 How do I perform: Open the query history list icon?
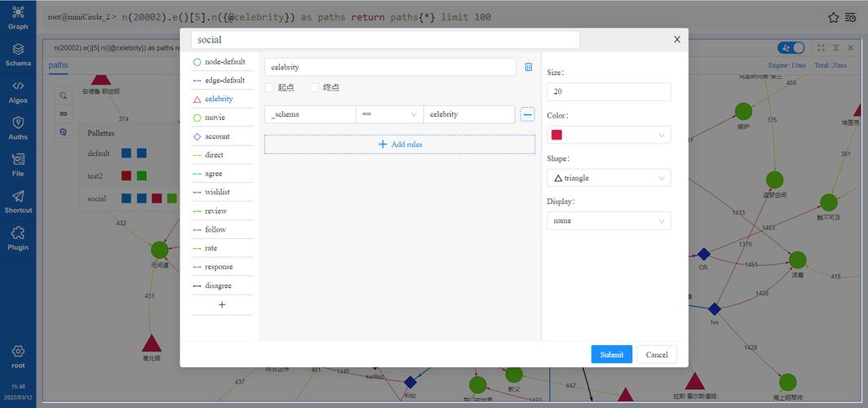coord(852,18)
